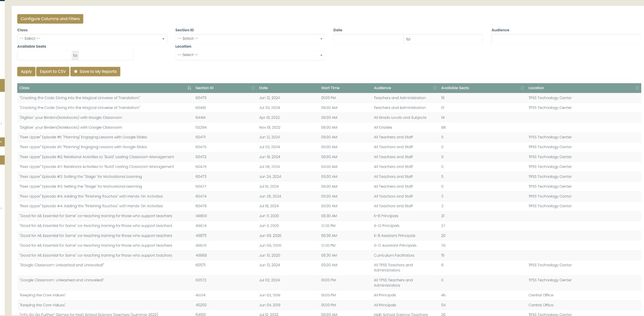
Task: Click section ID 45250 cell
Action: [201, 305]
